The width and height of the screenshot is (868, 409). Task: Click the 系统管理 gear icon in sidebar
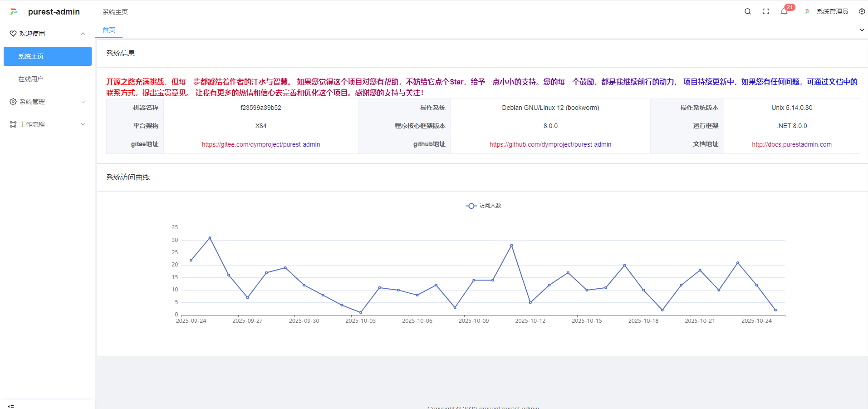click(13, 102)
